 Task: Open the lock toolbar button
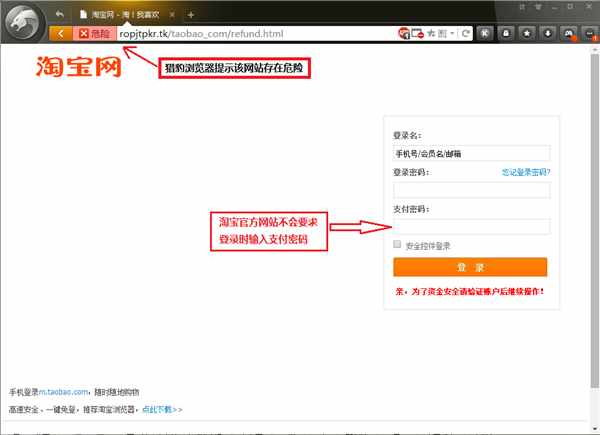[x=506, y=34]
